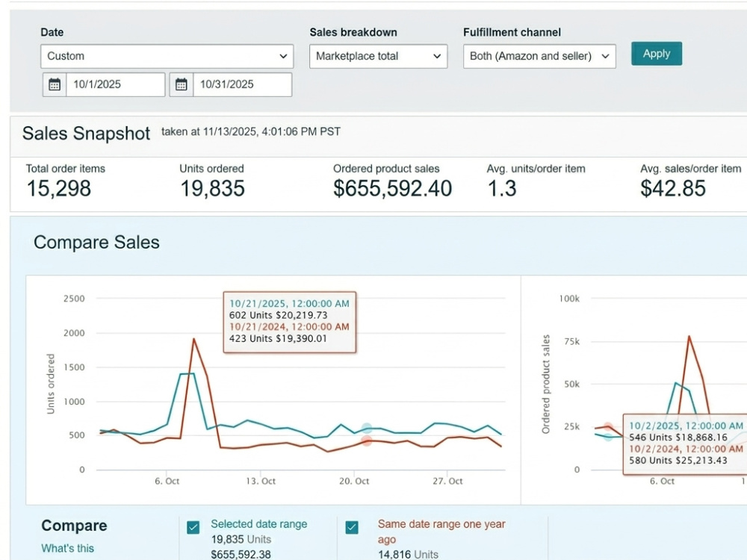Click the start date field 10/1/2025
The height and width of the screenshot is (560, 747).
coord(116,85)
